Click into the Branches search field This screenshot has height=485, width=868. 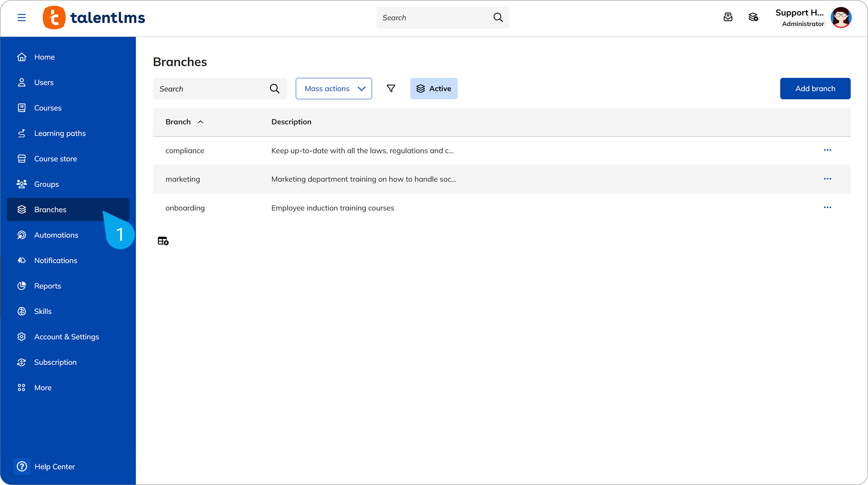pyautogui.click(x=211, y=89)
